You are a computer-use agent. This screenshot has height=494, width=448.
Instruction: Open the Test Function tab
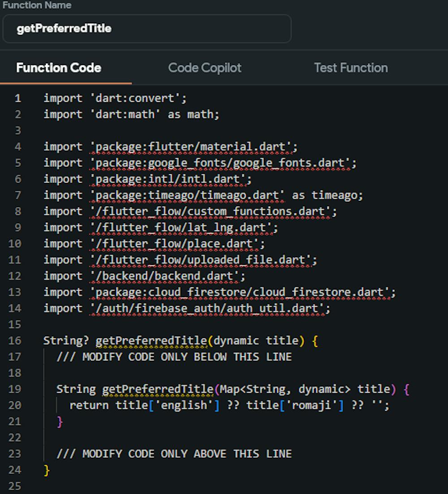350,68
